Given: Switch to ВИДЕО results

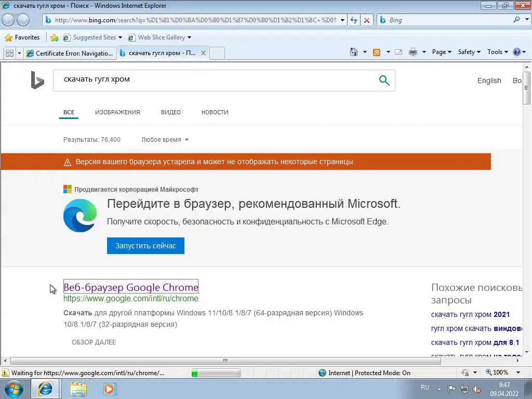Looking at the screenshot, I should (x=170, y=112).
